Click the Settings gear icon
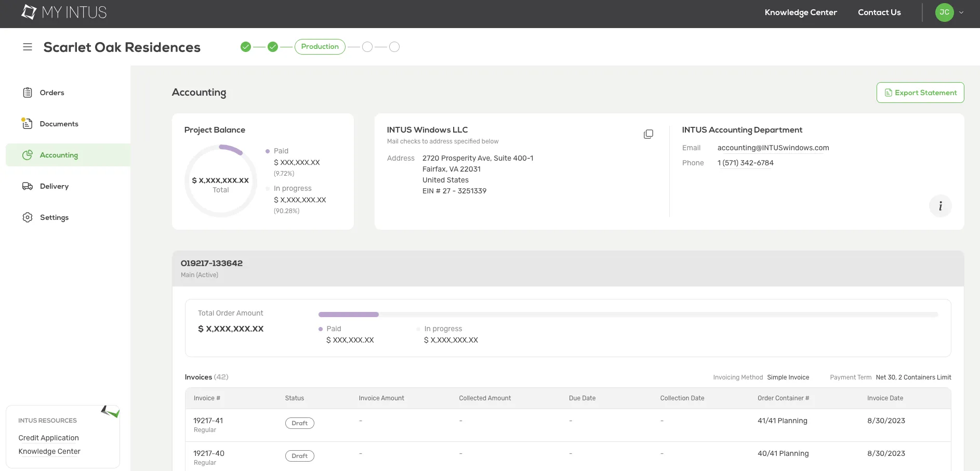 [28, 217]
